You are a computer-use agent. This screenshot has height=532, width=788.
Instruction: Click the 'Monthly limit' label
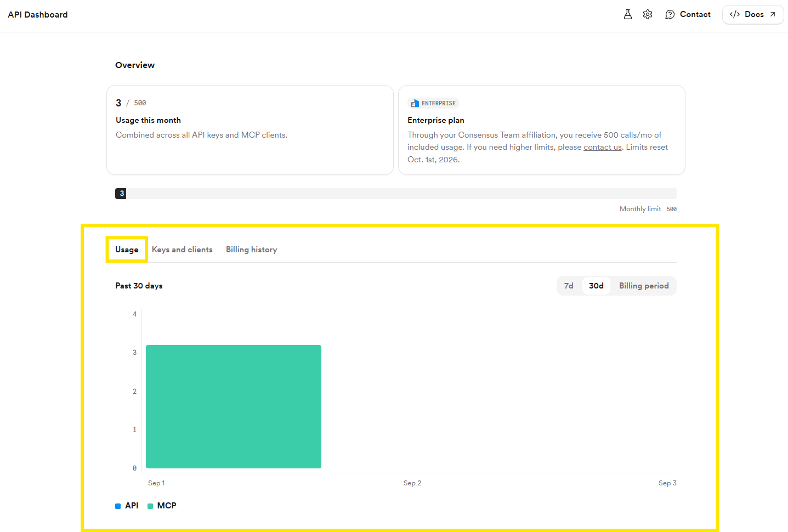640,209
